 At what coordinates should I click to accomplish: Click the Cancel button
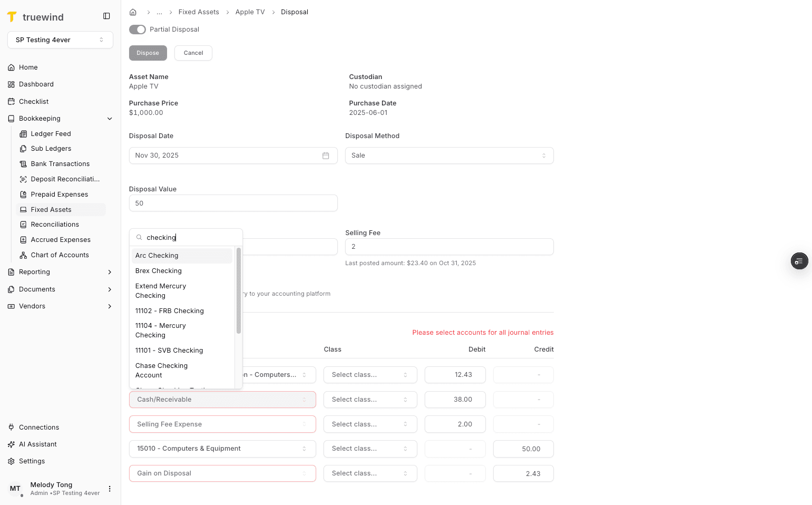pyautogui.click(x=193, y=53)
